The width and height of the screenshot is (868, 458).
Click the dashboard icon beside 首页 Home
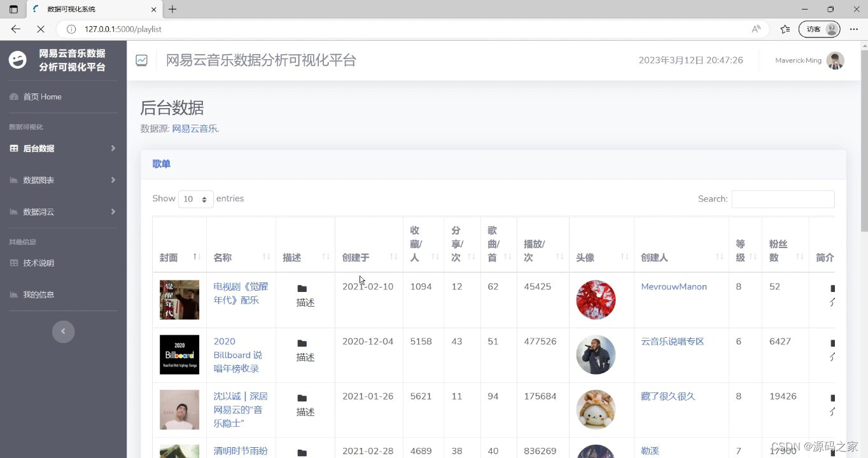coord(14,97)
